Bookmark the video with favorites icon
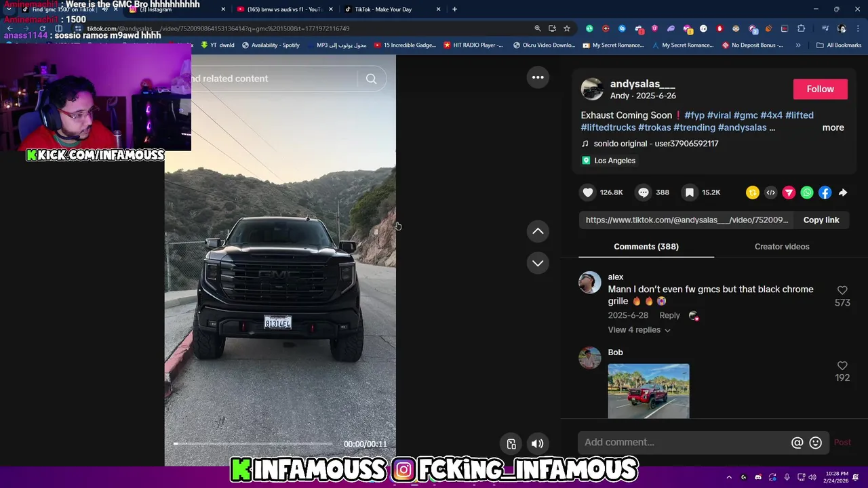The width and height of the screenshot is (868, 488). 689,192
